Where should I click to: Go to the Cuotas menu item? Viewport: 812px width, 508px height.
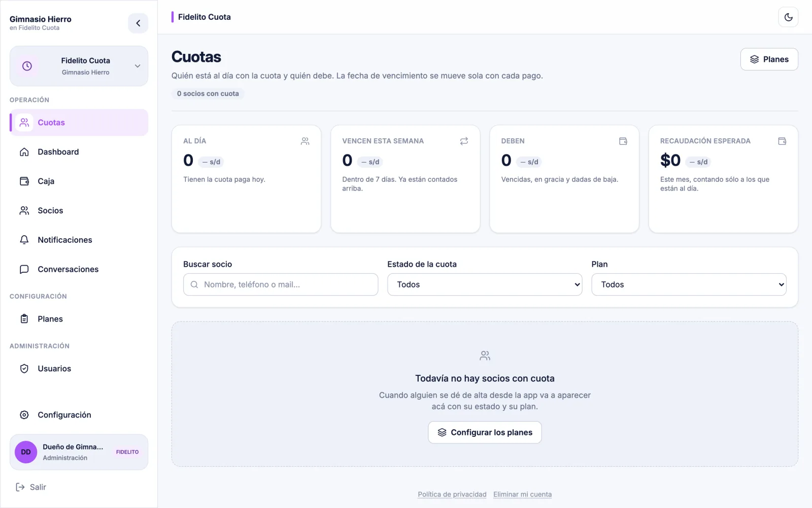(79, 122)
